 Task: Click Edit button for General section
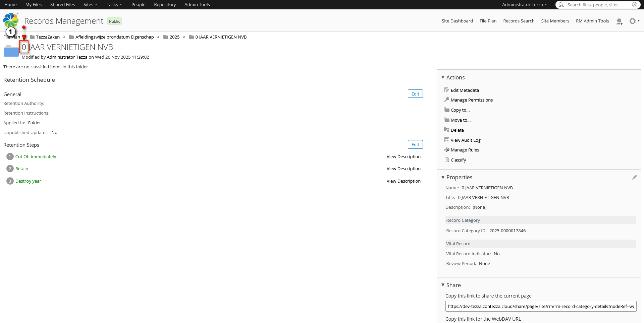pyautogui.click(x=415, y=94)
